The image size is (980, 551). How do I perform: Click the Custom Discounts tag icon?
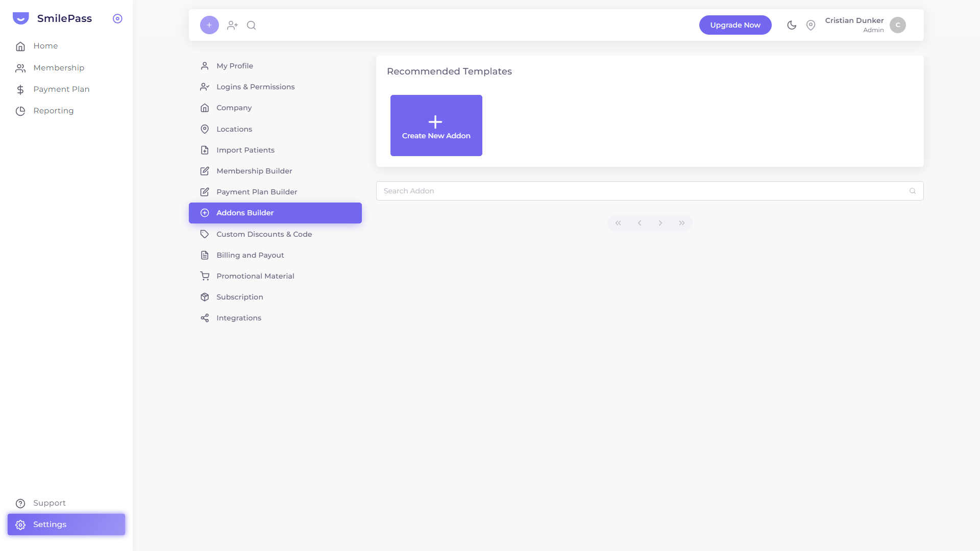(x=205, y=234)
